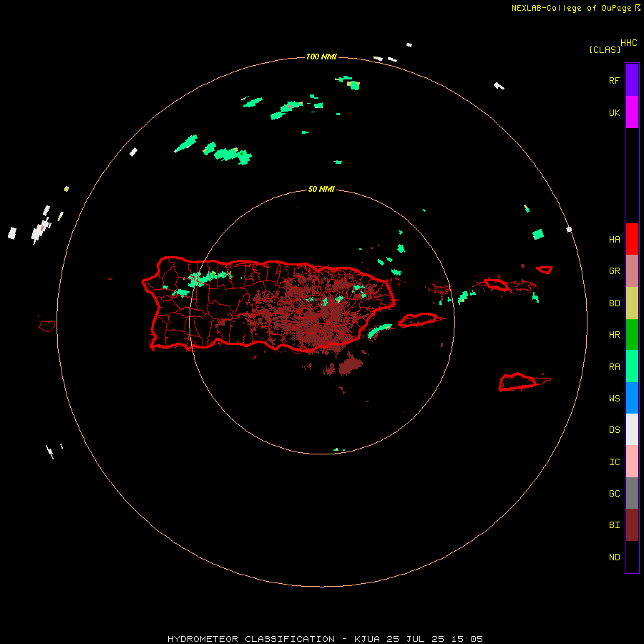Image resolution: width=644 pixels, height=644 pixels.
Task: Click the RF legend label
Action: [x=614, y=80]
